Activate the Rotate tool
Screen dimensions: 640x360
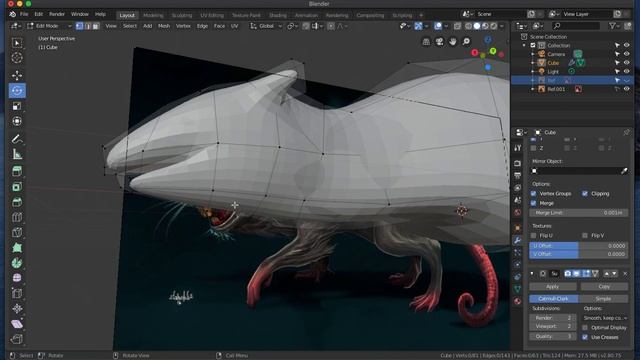[x=17, y=91]
